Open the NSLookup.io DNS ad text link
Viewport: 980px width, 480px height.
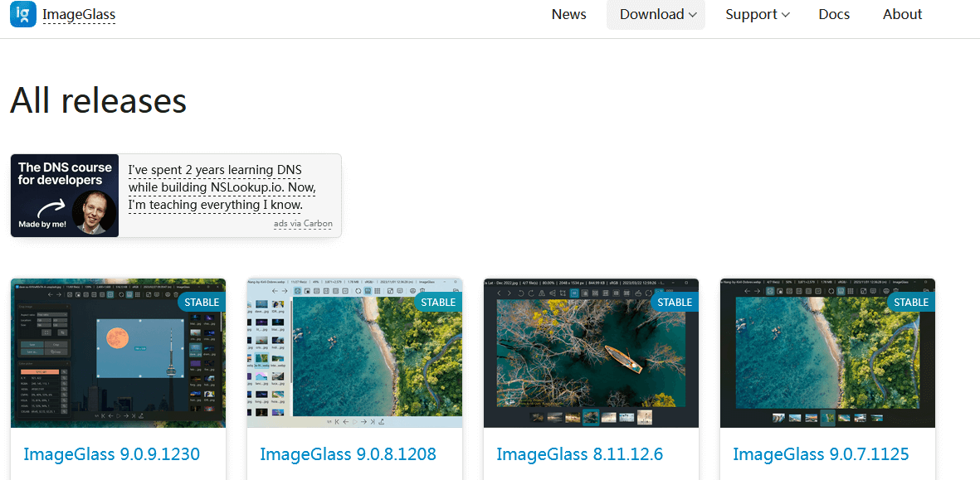click(222, 187)
